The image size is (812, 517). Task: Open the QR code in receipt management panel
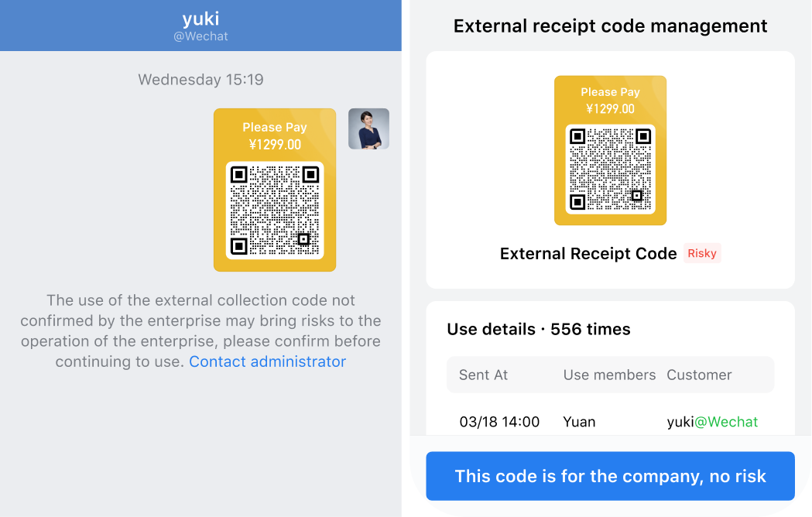[x=611, y=169]
